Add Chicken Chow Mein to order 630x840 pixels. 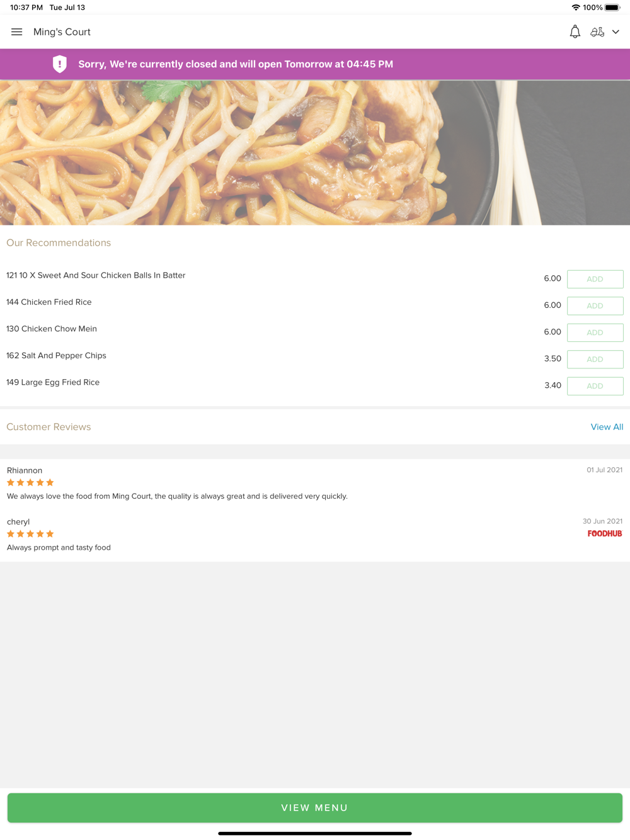pos(595,332)
